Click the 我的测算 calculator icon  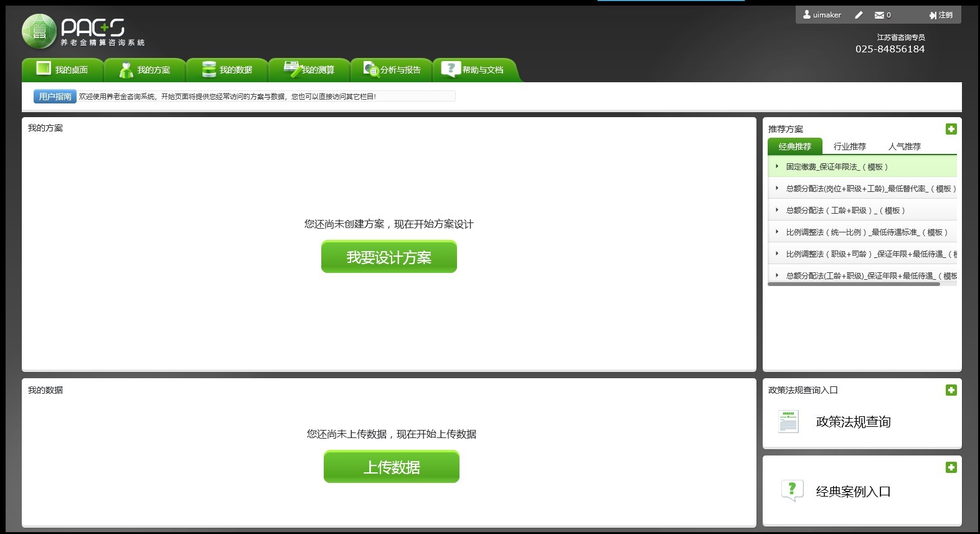click(292, 68)
